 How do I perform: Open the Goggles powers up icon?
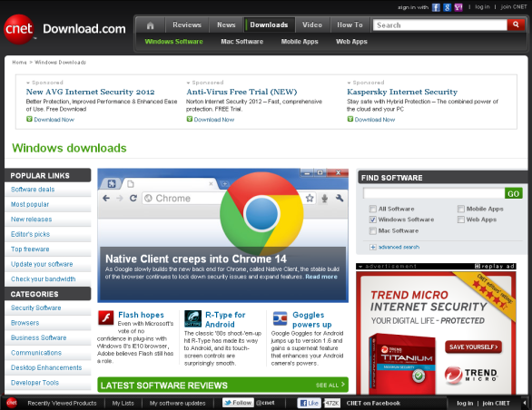280,318
